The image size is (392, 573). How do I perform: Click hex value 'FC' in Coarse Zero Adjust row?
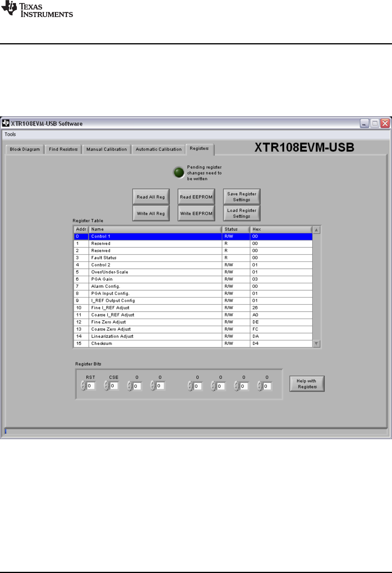click(x=255, y=329)
